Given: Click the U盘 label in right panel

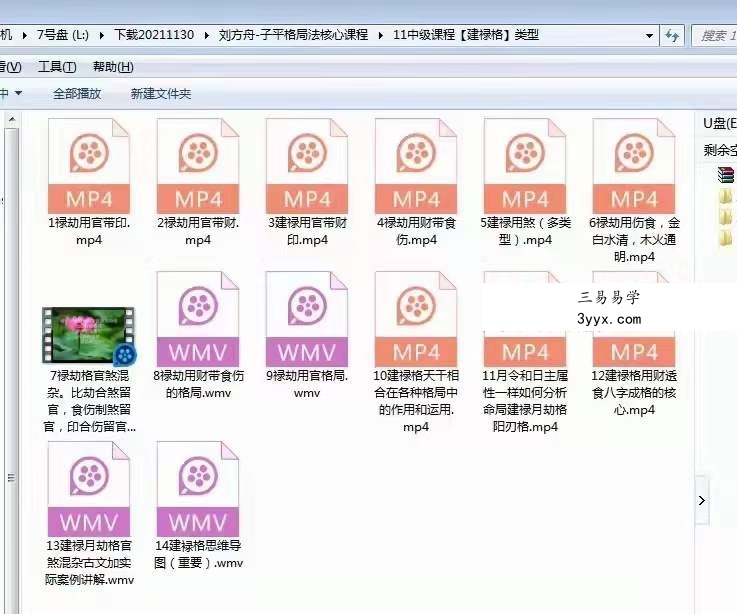Looking at the screenshot, I should pos(720,123).
